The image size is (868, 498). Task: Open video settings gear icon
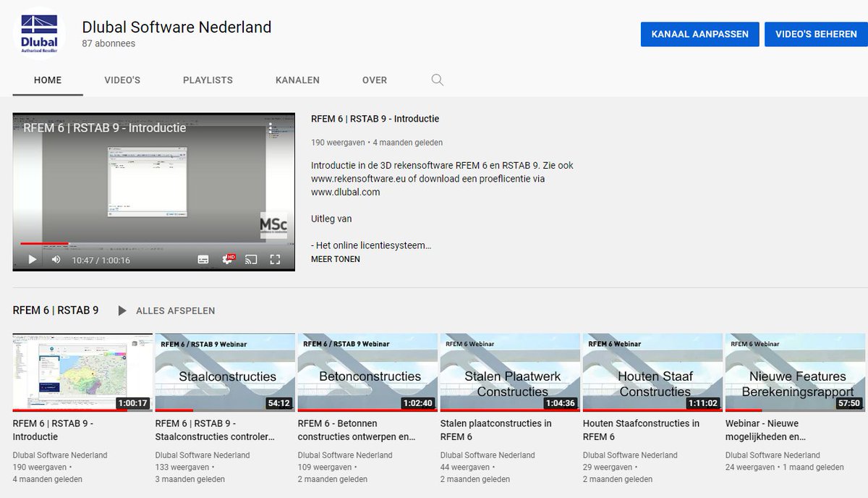pyautogui.click(x=228, y=259)
